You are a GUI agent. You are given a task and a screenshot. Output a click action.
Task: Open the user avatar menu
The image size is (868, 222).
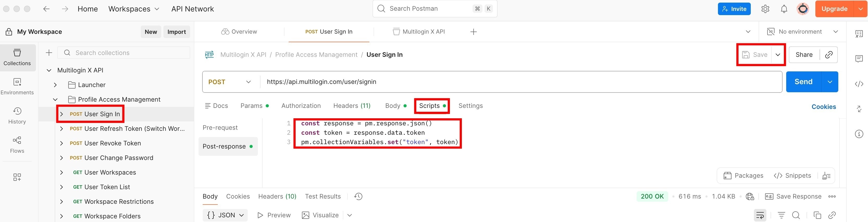tap(803, 9)
